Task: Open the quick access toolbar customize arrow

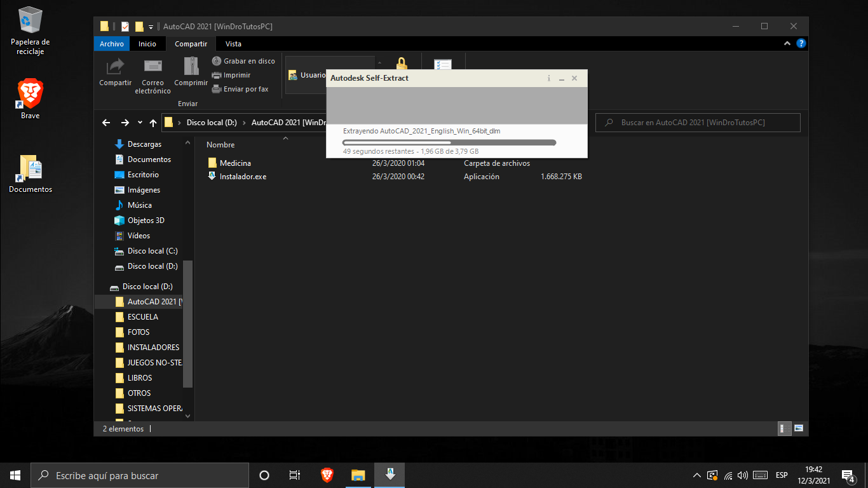Action: [x=151, y=27]
